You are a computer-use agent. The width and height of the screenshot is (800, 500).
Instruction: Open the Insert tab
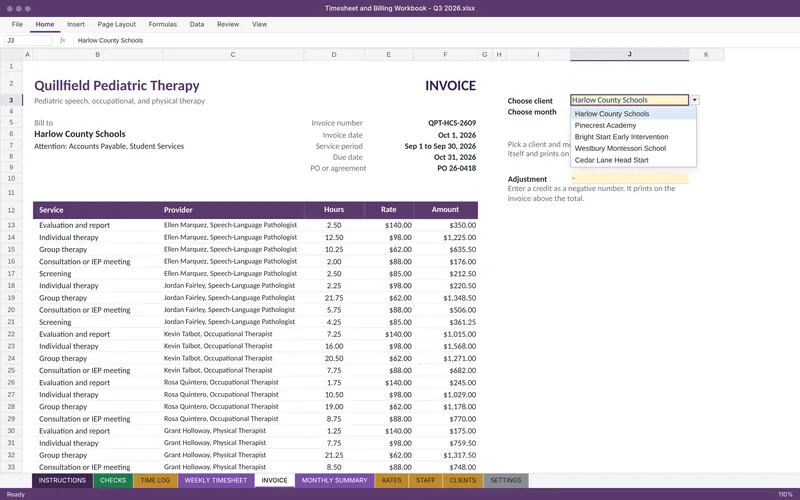(x=76, y=24)
